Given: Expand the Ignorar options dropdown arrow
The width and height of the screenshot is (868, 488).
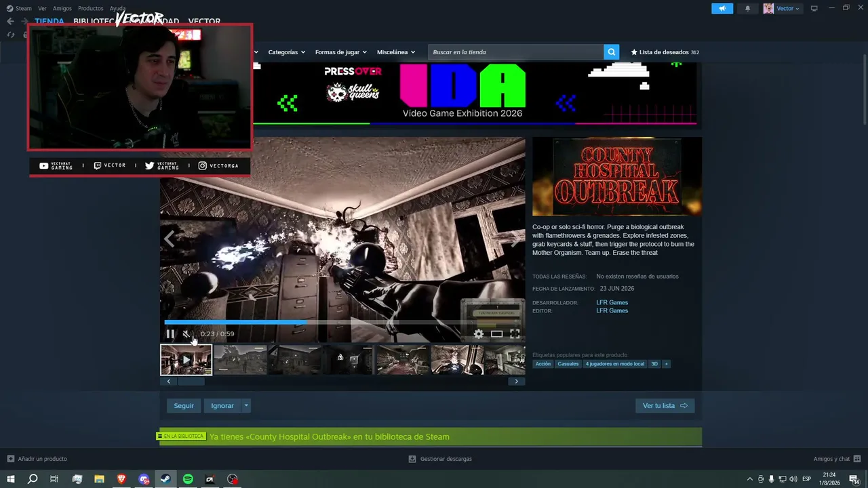Looking at the screenshot, I should click(246, 405).
